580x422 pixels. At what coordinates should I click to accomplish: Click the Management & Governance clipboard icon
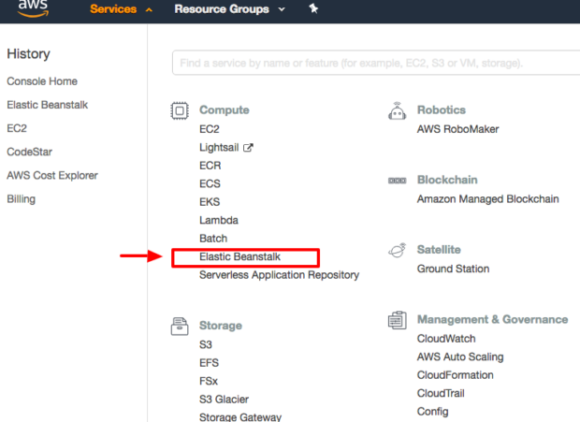(397, 320)
